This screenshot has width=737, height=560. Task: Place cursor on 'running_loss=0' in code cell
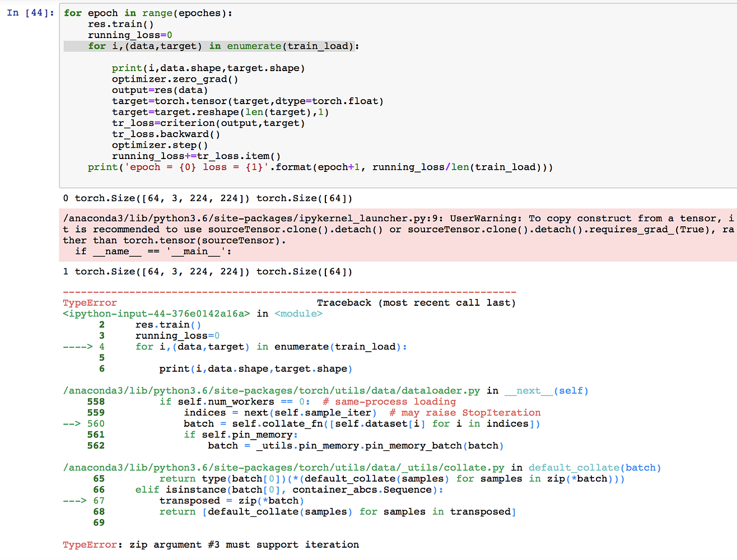pyautogui.click(x=130, y=35)
